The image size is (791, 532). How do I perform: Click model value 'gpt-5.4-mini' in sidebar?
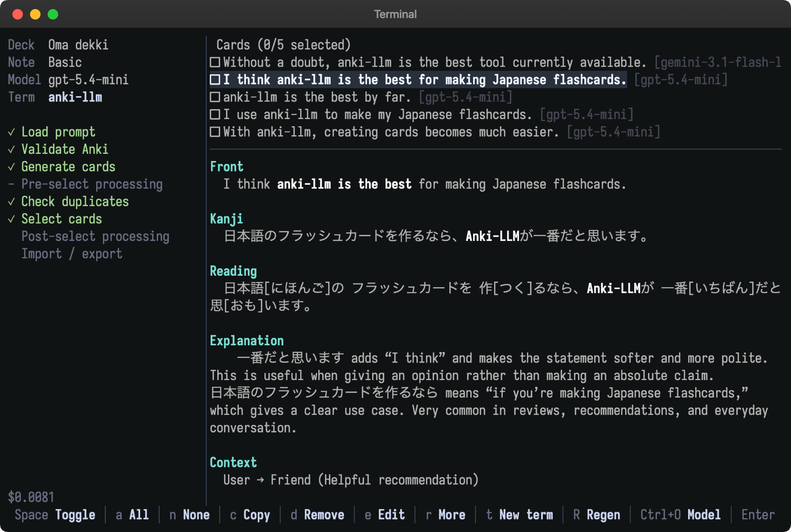point(88,80)
